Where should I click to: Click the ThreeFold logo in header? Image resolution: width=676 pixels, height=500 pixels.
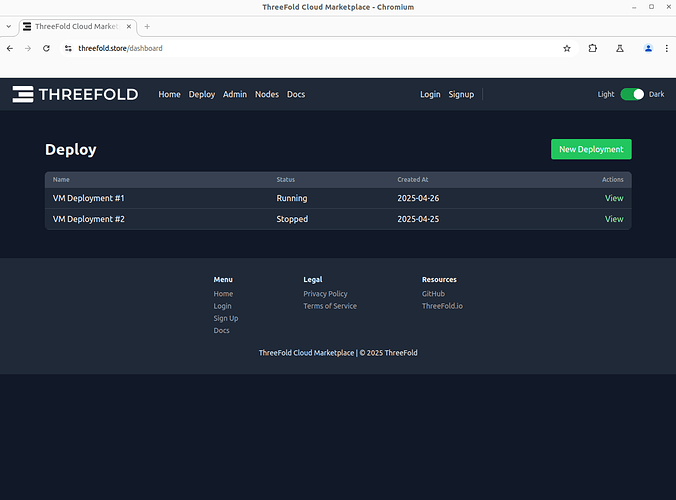pos(75,94)
